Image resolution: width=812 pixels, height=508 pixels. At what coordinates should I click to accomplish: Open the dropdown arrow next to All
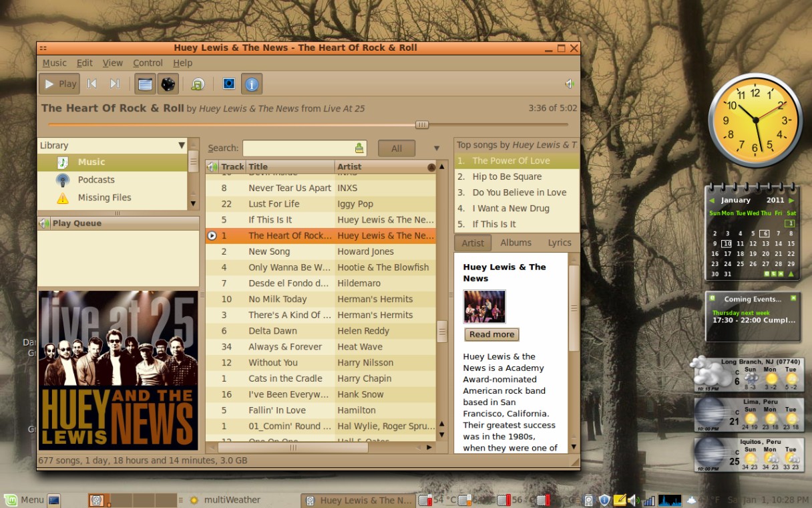point(437,148)
